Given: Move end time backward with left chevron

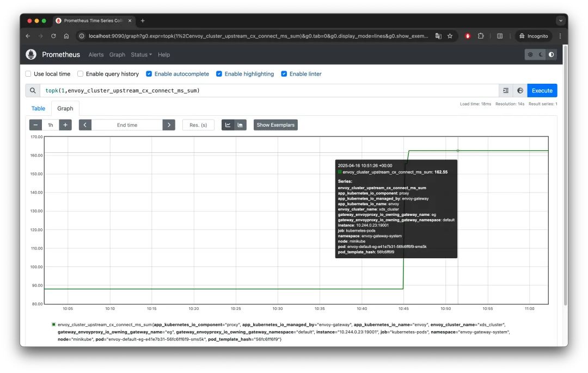Looking at the screenshot, I should coord(85,125).
